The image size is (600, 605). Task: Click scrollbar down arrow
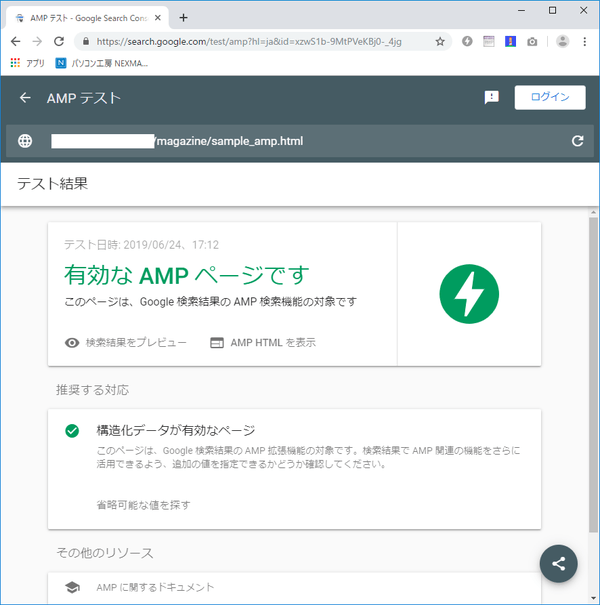click(593, 598)
